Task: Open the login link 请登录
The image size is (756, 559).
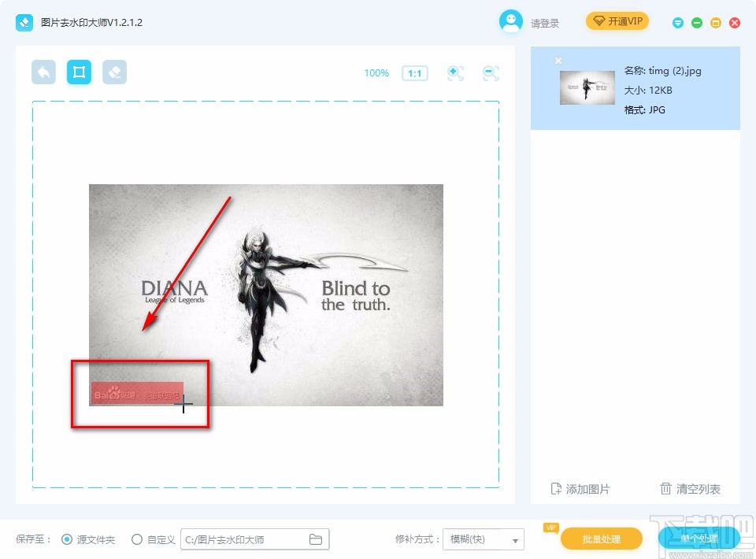Action: click(x=545, y=23)
